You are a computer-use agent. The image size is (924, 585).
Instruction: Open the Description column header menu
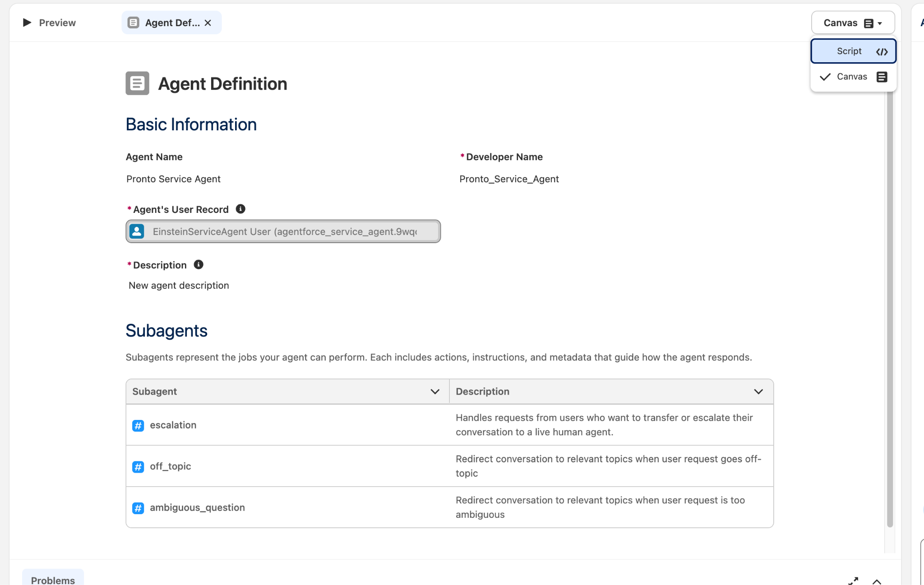758,392
